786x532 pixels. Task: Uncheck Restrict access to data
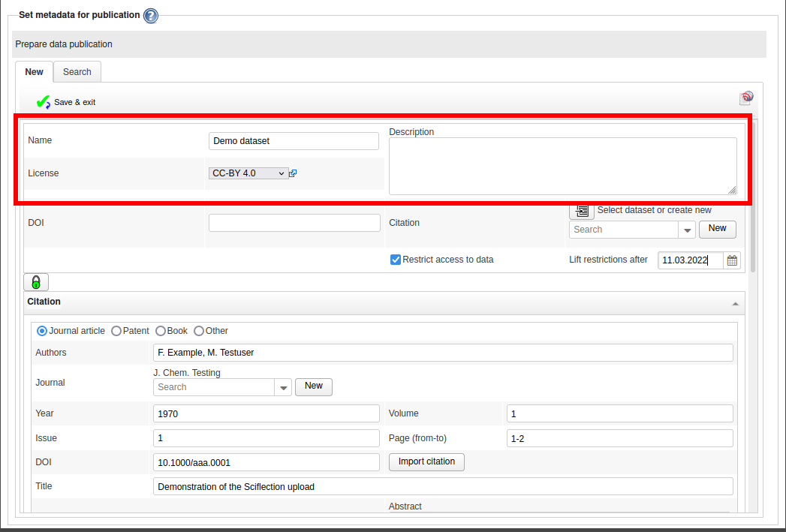pos(396,260)
